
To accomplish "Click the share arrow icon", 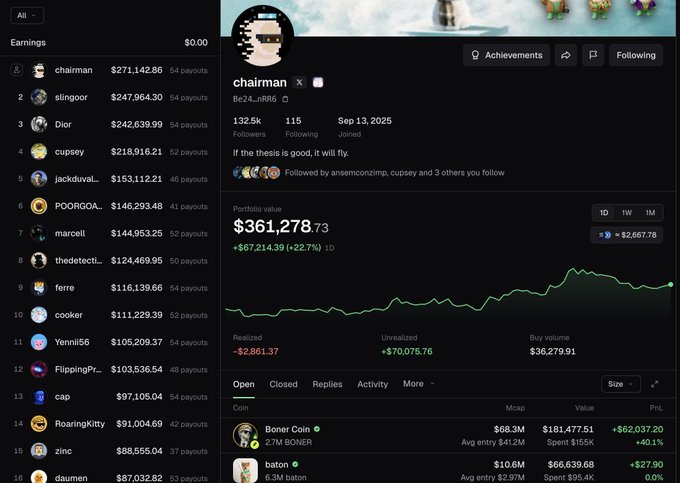I will click(x=566, y=55).
